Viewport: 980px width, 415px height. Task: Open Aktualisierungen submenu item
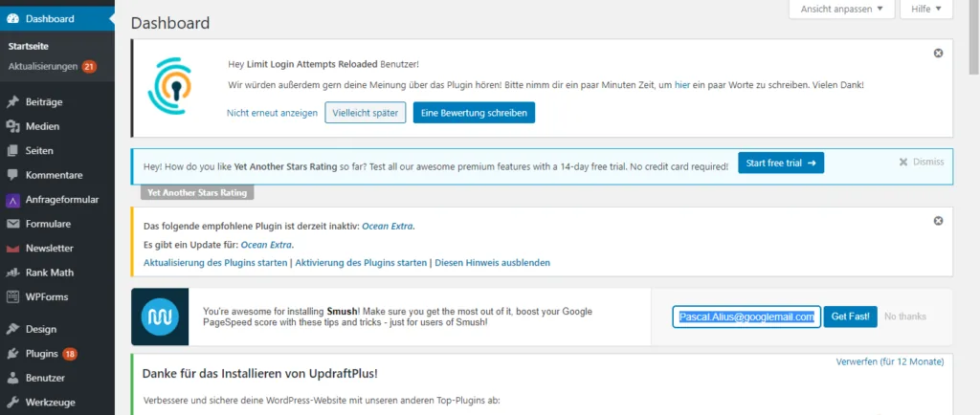(43, 66)
